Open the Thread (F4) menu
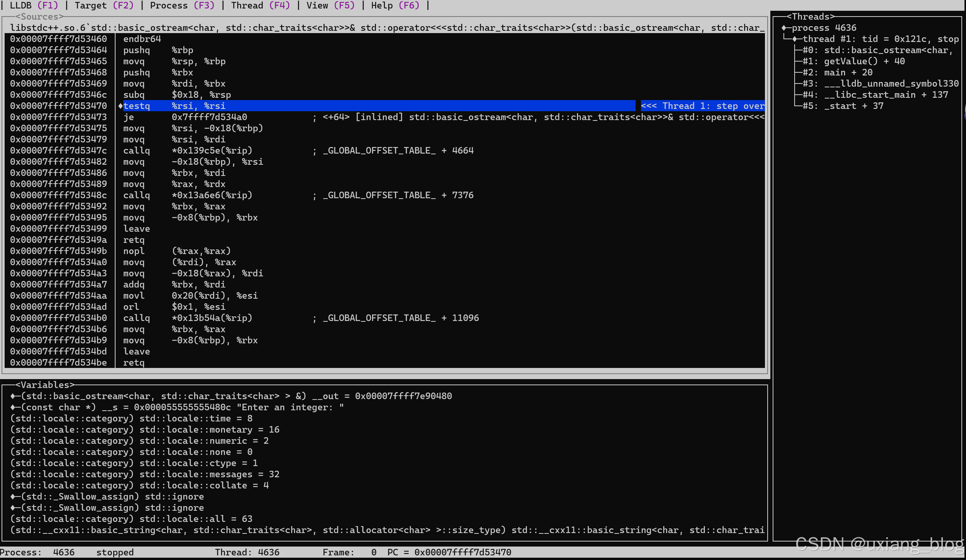 [260, 5]
